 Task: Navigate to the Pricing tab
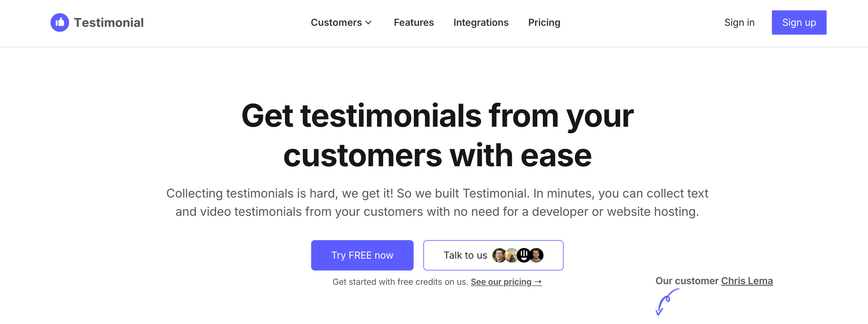point(544,22)
